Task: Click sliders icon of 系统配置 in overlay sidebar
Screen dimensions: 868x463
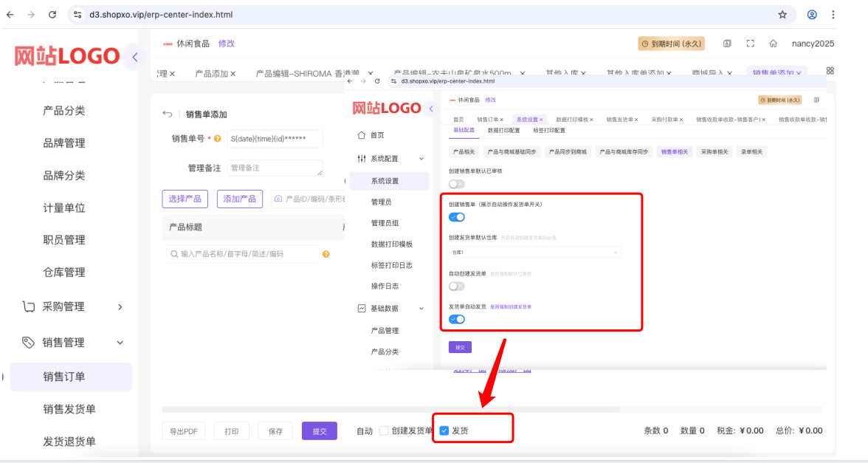Action: coord(362,158)
